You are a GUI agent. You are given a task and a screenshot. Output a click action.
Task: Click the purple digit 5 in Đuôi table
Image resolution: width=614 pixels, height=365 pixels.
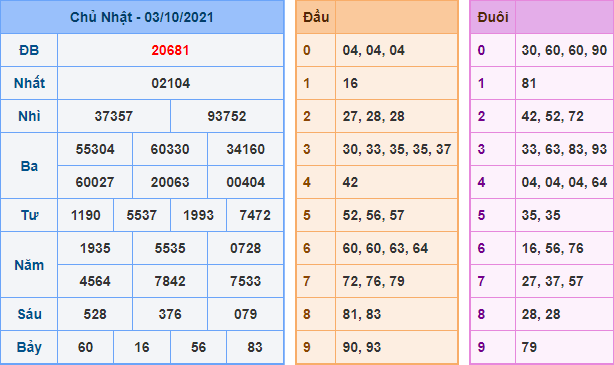coord(481,215)
